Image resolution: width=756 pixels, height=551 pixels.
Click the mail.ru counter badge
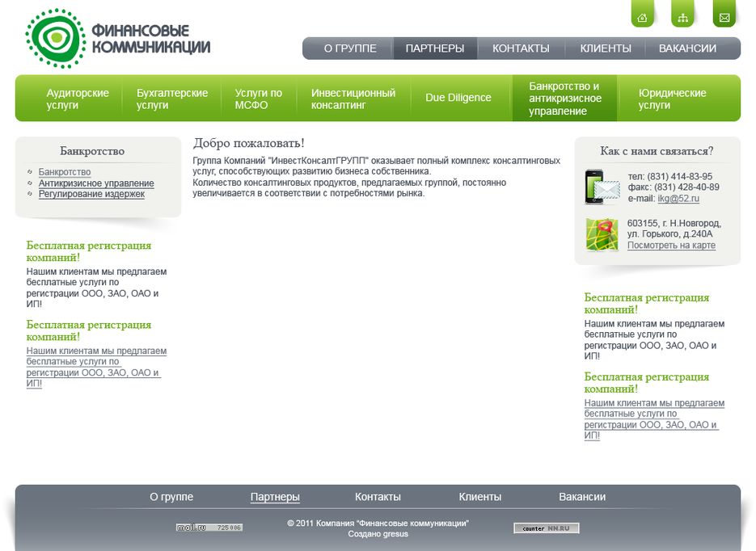coord(209,528)
